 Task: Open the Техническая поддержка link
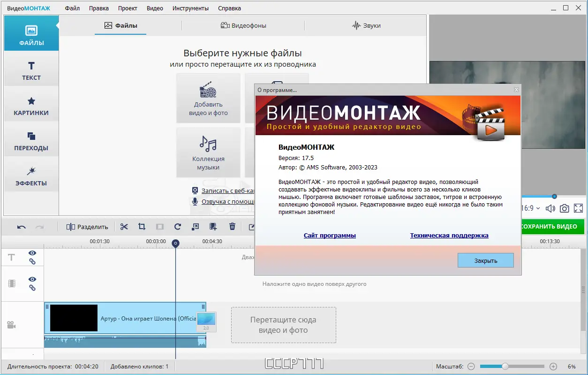[449, 235]
